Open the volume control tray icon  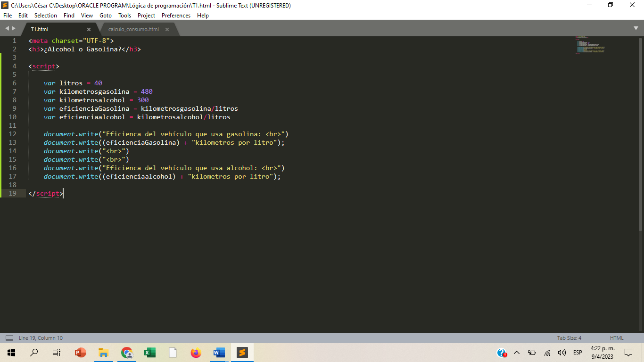pyautogui.click(x=562, y=353)
